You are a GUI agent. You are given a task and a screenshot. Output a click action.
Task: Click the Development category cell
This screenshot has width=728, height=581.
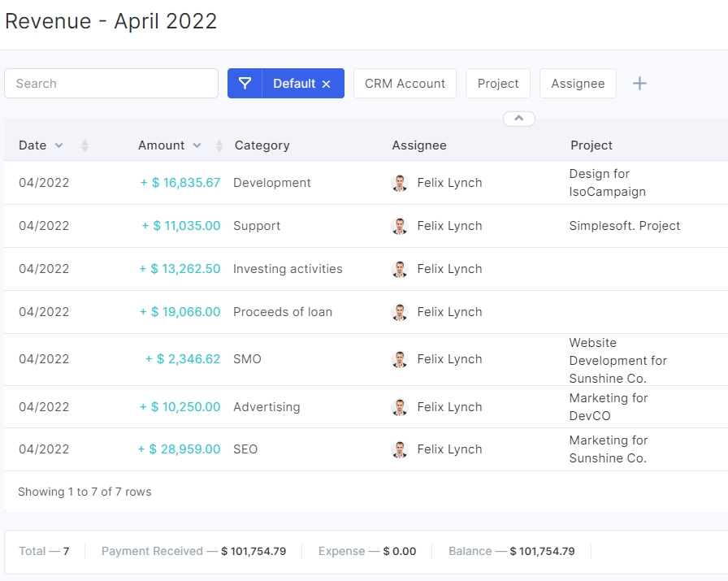coord(271,183)
